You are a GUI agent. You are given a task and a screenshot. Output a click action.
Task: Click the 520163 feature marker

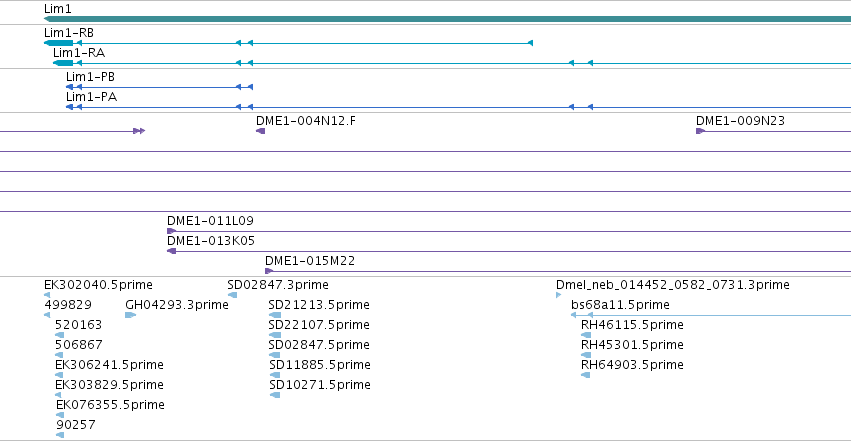[x=60, y=335]
